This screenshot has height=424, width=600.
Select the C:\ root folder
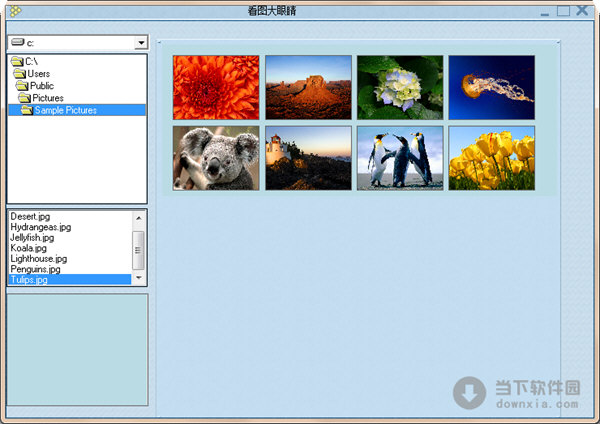pyautogui.click(x=31, y=61)
